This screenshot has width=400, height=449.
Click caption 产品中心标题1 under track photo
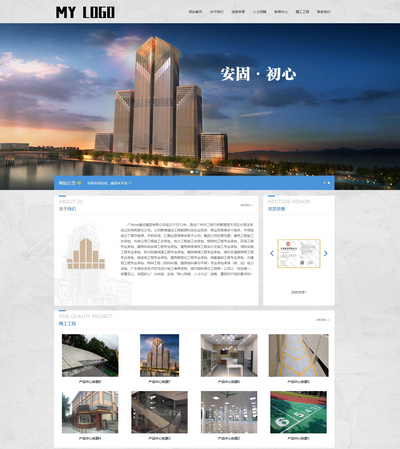point(299,438)
